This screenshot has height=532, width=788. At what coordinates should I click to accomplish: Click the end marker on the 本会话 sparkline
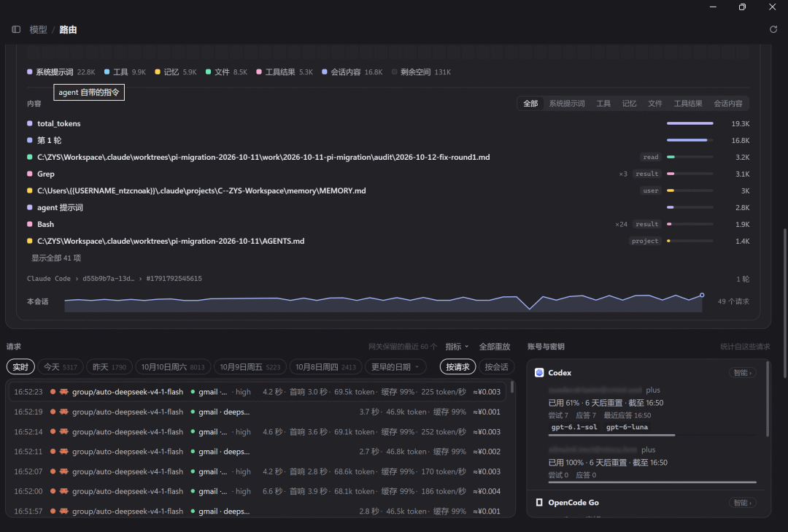click(702, 295)
